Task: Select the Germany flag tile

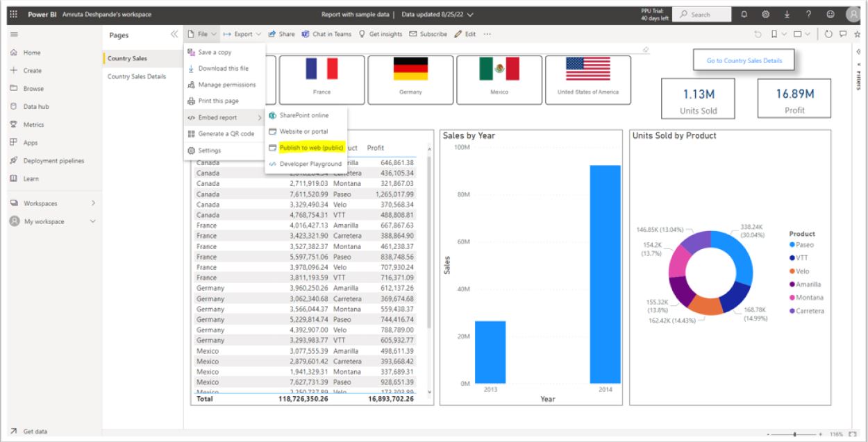Action: tap(410, 80)
